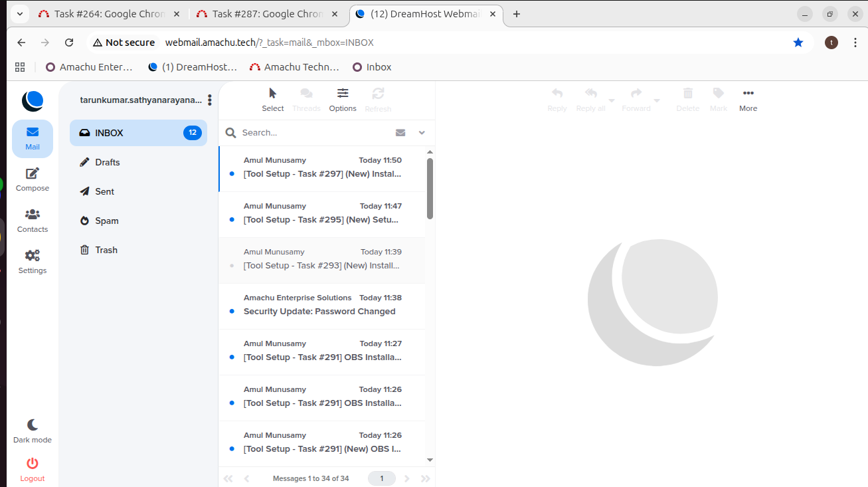Click the Select cursor tool in toolbar
The image size is (868, 487).
pyautogui.click(x=272, y=94)
